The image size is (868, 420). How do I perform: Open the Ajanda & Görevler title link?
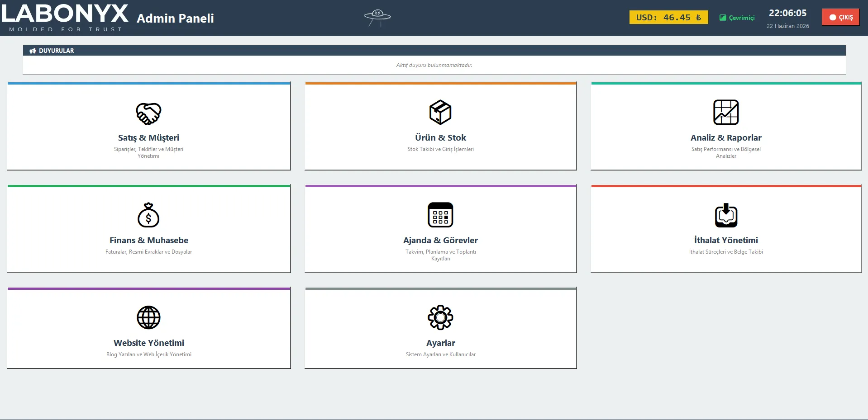[x=440, y=240]
